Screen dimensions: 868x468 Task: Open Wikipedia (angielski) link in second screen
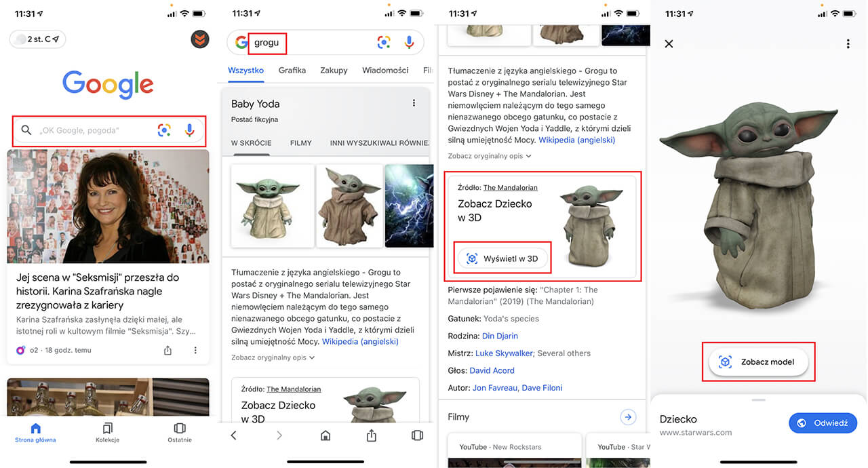point(360,341)
